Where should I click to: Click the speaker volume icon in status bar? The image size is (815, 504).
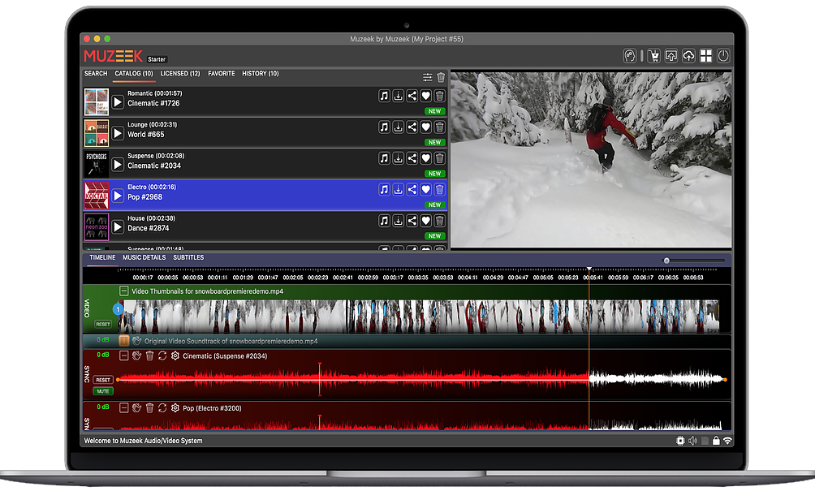click(693, 441)
